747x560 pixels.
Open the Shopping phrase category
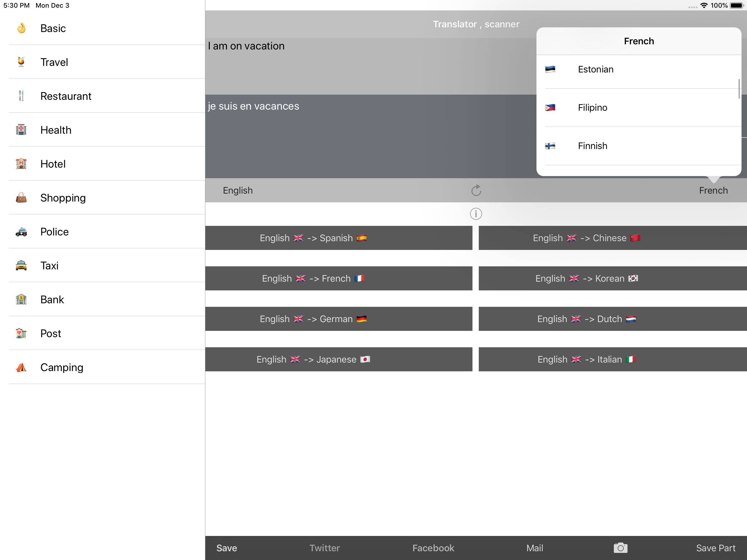click(x=103, y=198)
